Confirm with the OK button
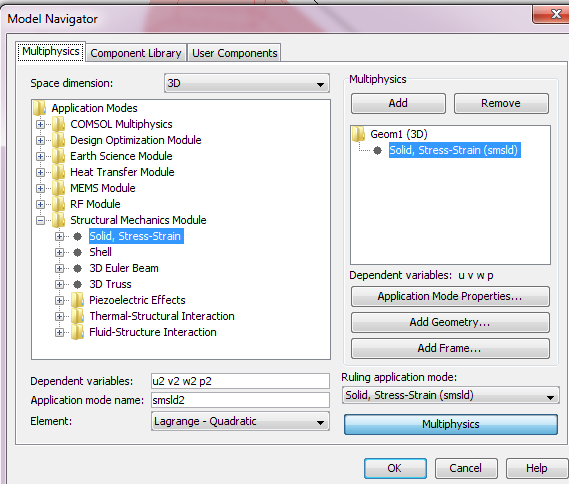 395,468
